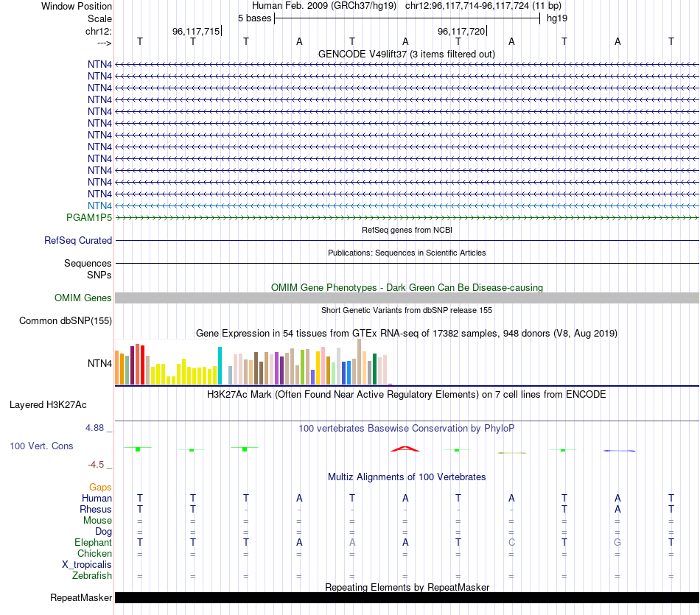Click the 100 vertebrates PhyloP conservation title
This screenshot has width=700, height=615.
(407, 429)
